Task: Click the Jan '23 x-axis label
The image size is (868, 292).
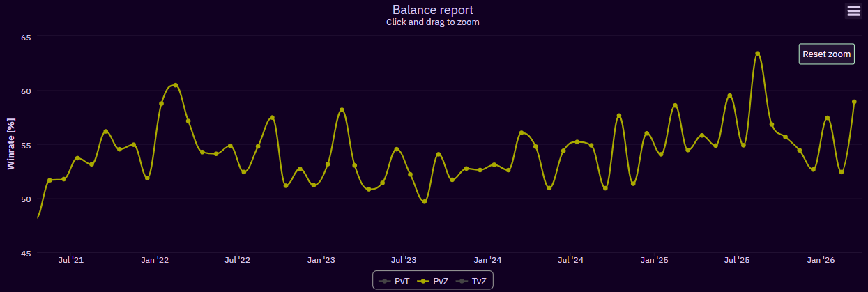Action: click(x=321, y=260)
